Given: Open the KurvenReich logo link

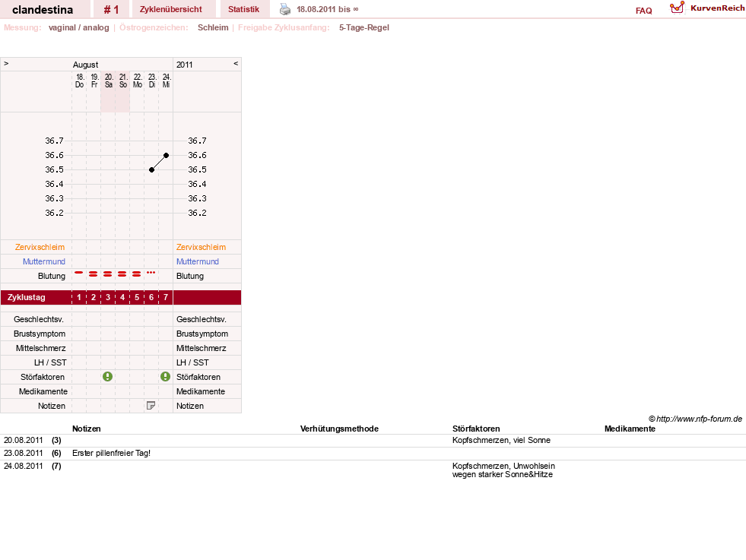Looking at the screenshot, I should click(707, 8).
